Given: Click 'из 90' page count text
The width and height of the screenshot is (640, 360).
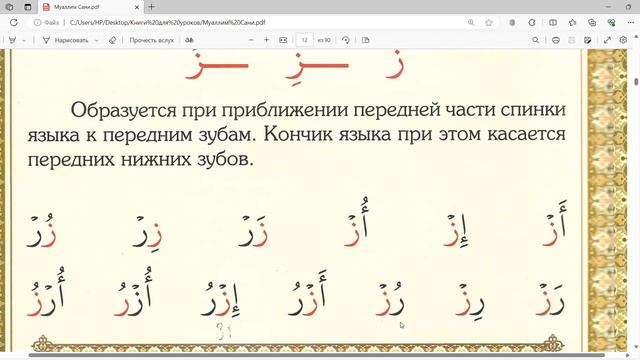Looking at the screenshot, I should click(324, 40).
